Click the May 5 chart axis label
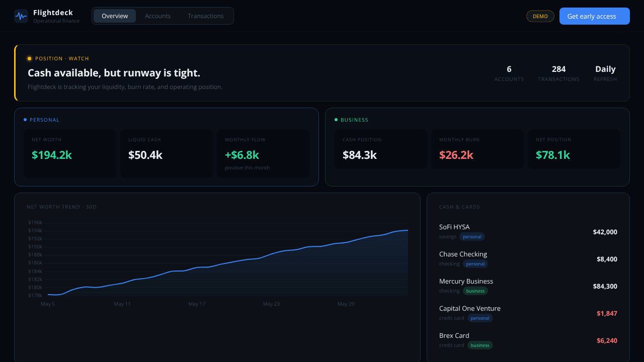The image size is (644, 362). point(48,304)
